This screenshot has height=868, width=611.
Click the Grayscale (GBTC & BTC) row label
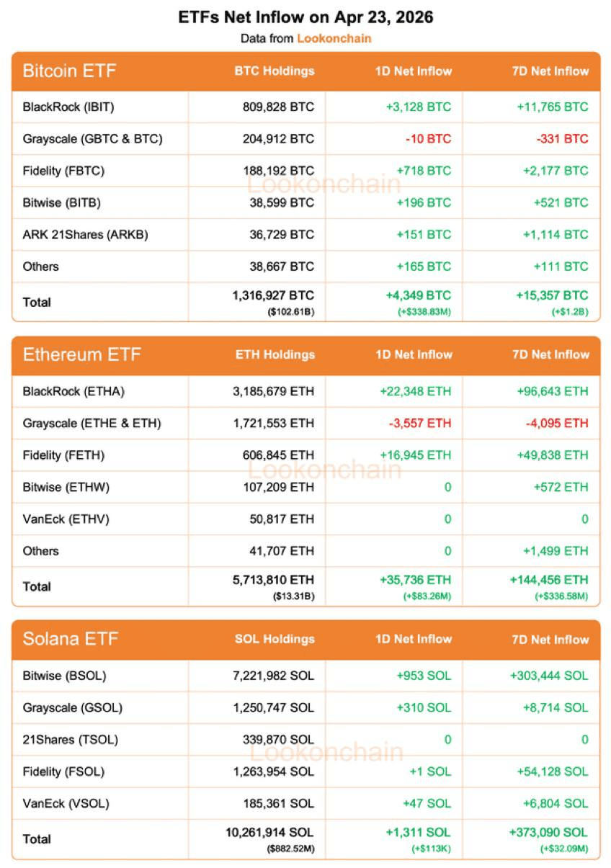click(x=92, y=139)
